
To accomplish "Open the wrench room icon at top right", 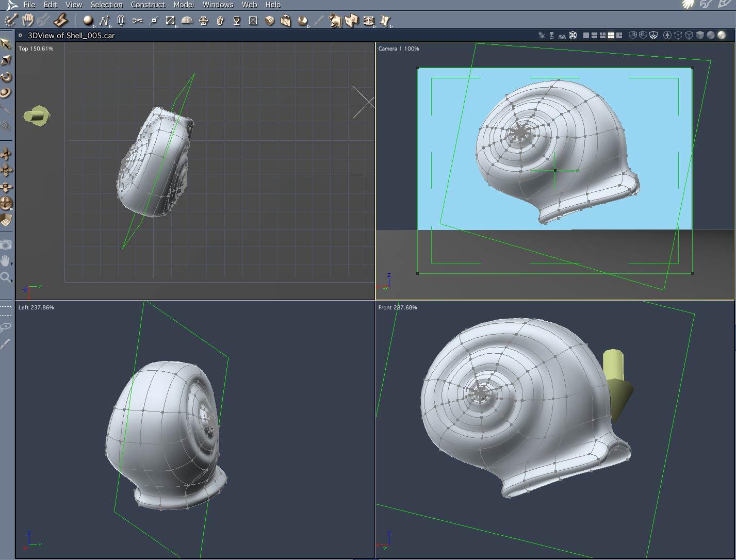I will [706, 5].
